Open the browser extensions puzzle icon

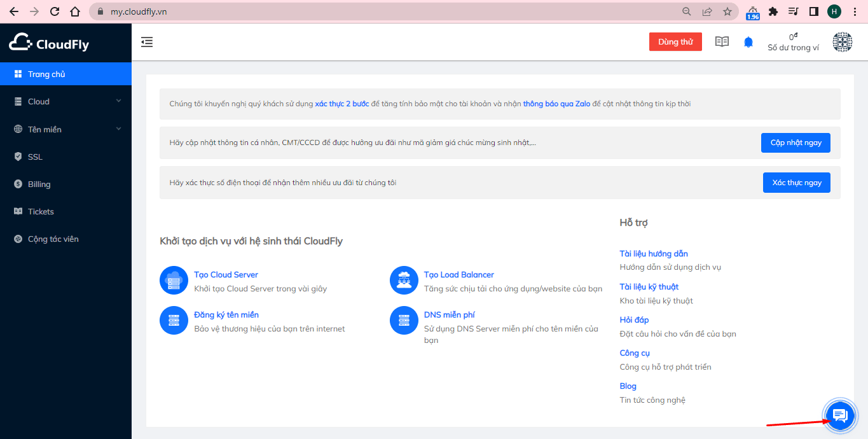click(773, 11)
